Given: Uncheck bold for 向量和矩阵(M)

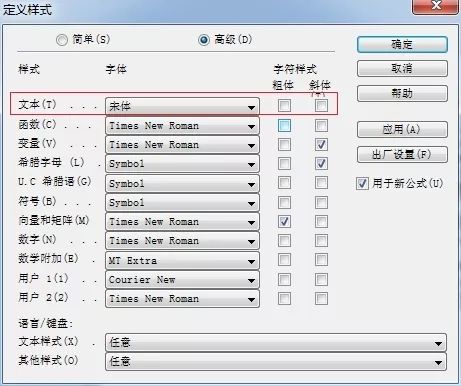Looking at the screenshot, I should coord(284,222).
